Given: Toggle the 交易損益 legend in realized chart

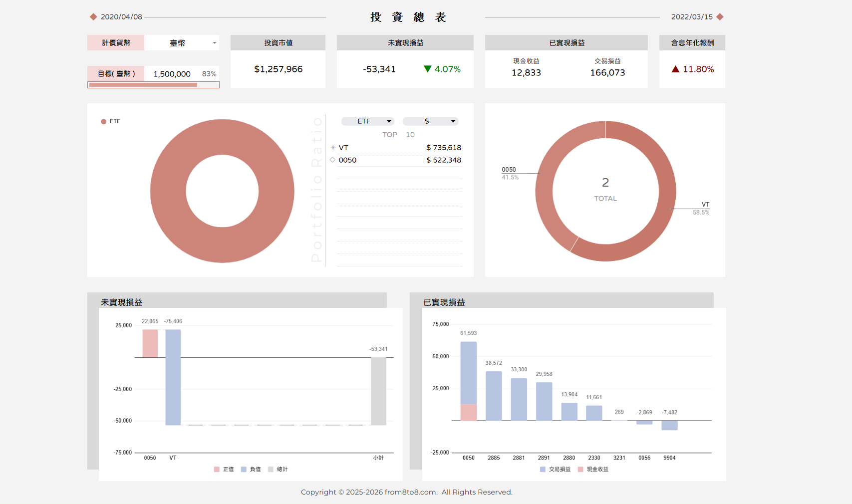Looking at the screenshot, I should click(x=555, y=469).
